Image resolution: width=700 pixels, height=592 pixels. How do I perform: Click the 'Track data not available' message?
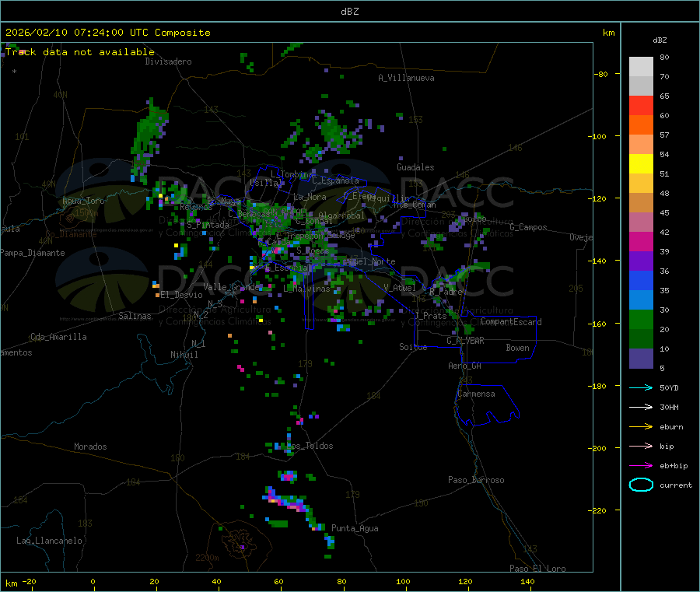coord(80,52)
